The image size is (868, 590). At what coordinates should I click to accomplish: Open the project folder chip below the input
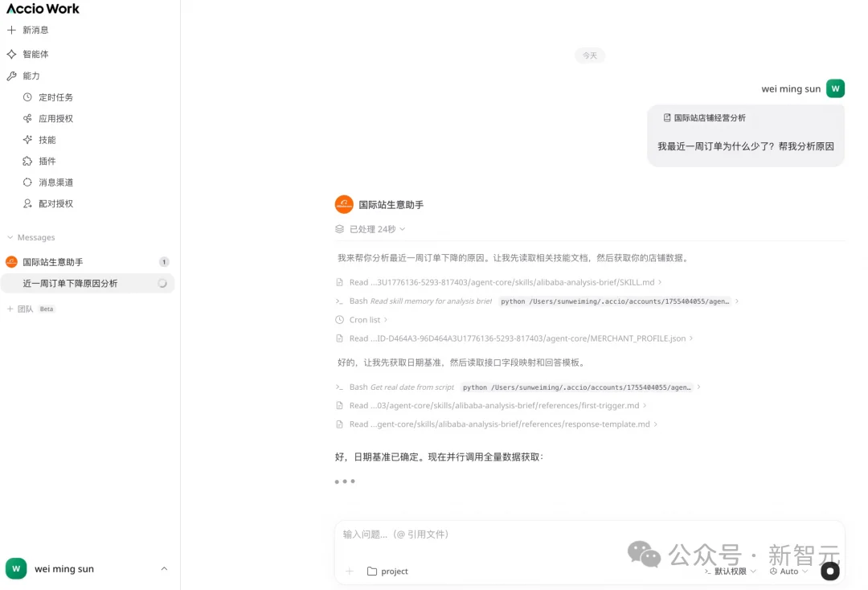pos(387,572)
